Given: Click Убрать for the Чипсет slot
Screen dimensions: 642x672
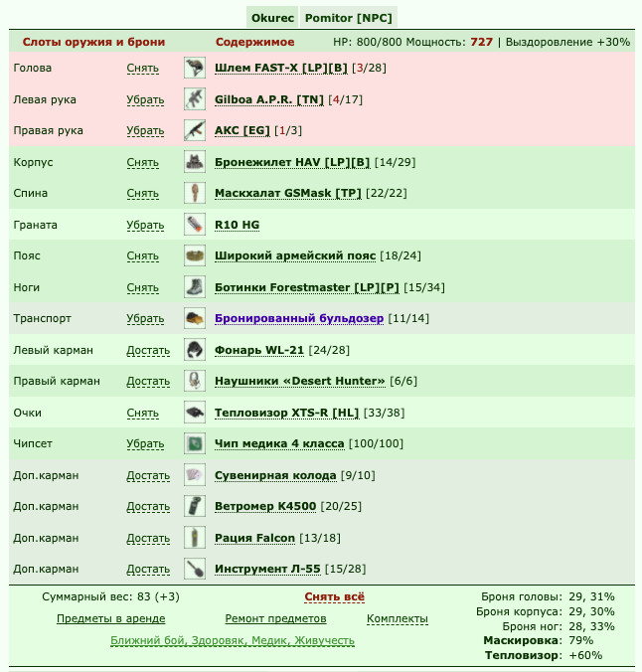Looking at the screenshot, I should click(x=145, y=444).
